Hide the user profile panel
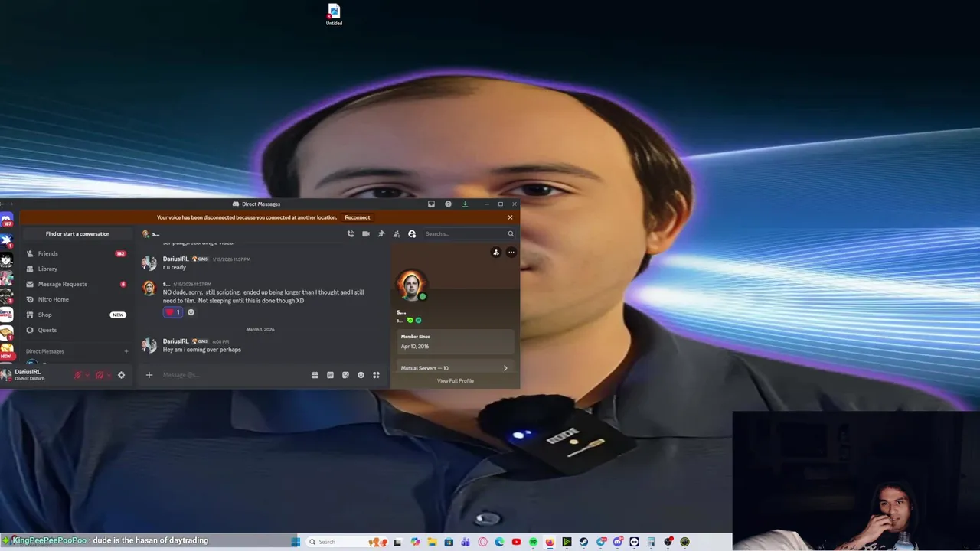 tap(412, 234)
